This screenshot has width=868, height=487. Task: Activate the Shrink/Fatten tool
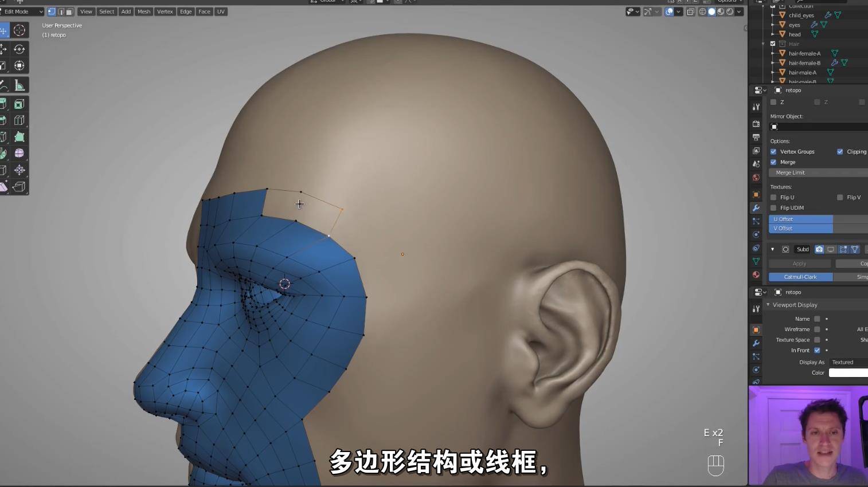19,170
